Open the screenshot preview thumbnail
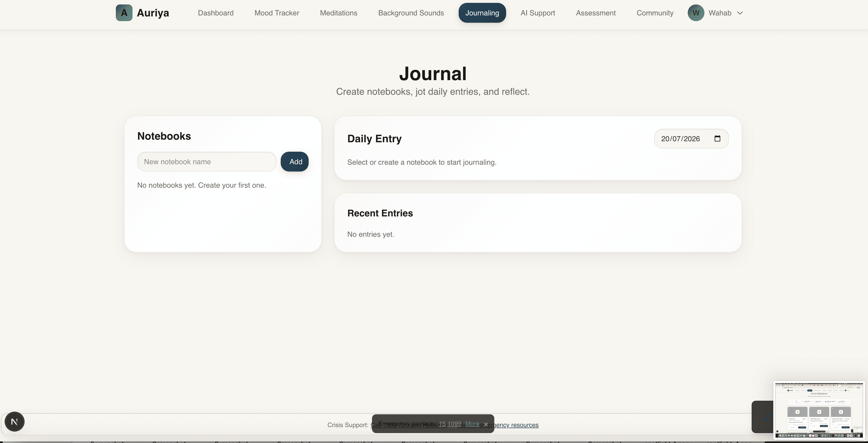 [819, 410]
